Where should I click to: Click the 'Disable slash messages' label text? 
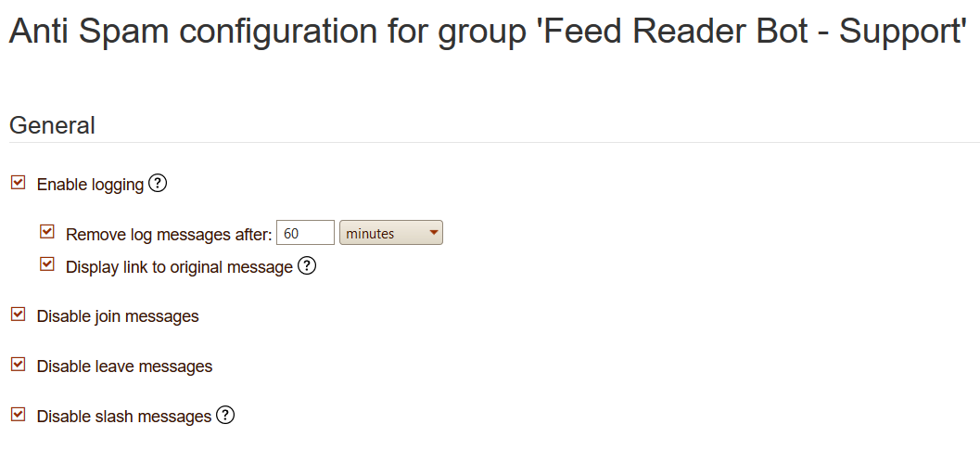pyautogui.click(x=124, y=417)
